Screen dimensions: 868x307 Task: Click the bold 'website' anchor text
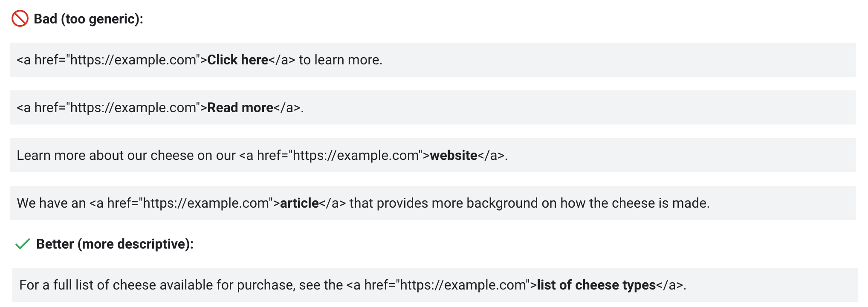[x=453, y=155]
